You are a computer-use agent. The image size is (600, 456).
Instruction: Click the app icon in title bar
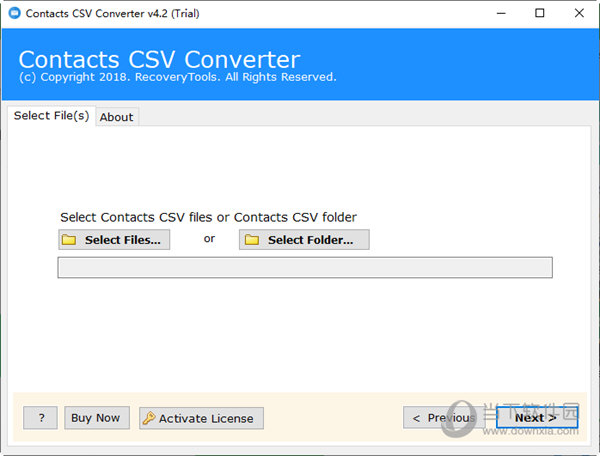click(x=15, y=13)
